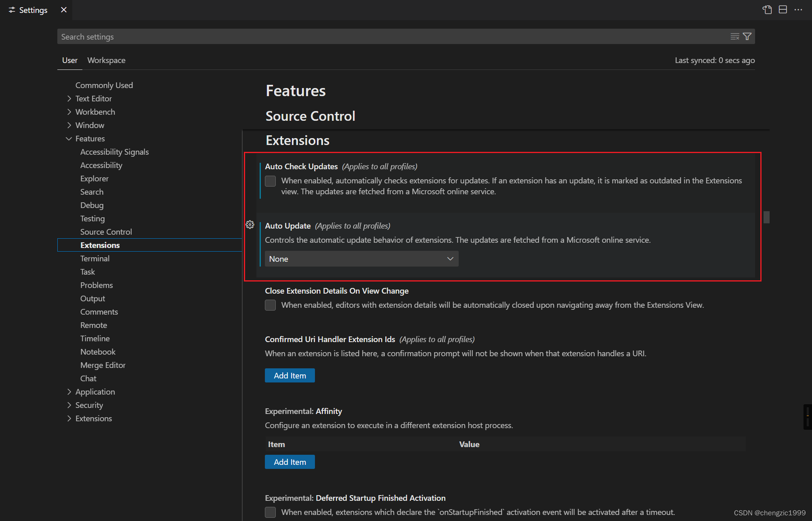This screenshot has height=521, width=812.
Task: Open the Auto Update None dropdown
Action: 361,259
